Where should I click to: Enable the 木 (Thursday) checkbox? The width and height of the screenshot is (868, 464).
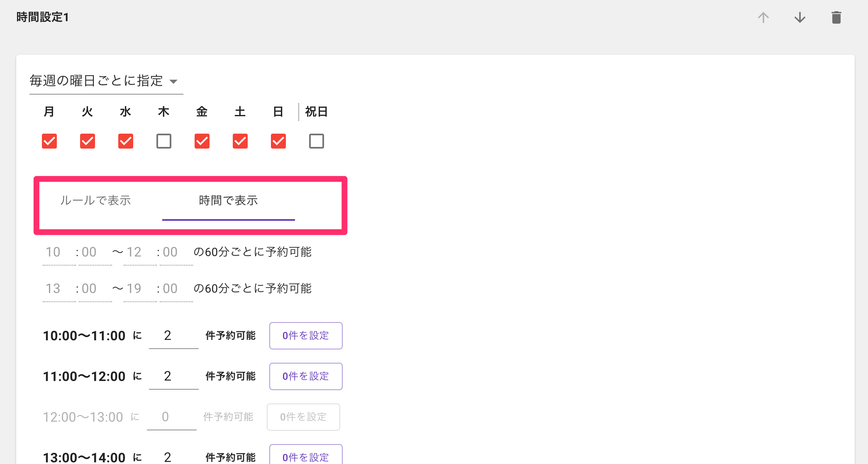[164, 141]
